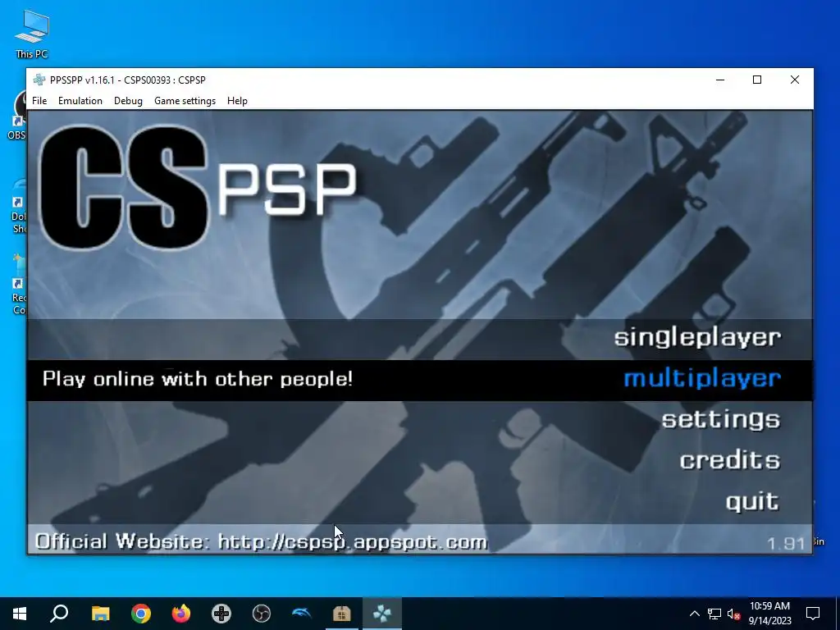The image size is (840, 630).
Task: Click the active PPSSPP taskbar icon
Action: coord(382,614)
